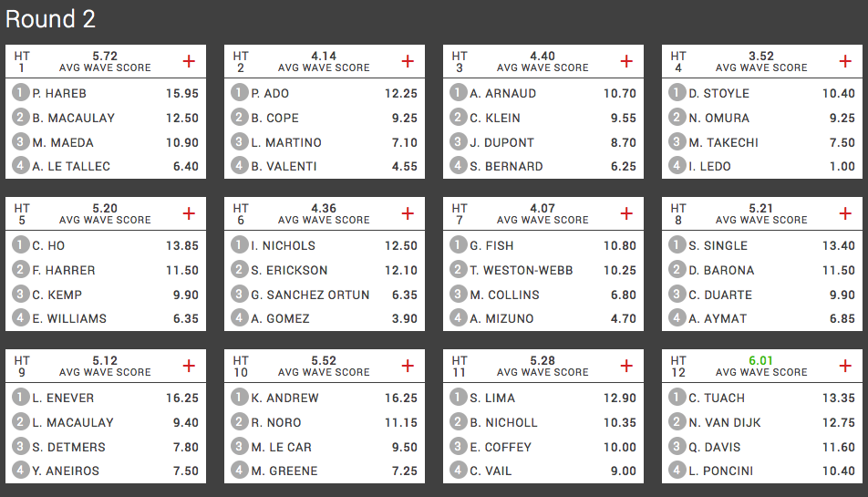The image size is (868, 497).
Task: Select surfer P. Hareb in Heat 1
Action: (59, 93)
